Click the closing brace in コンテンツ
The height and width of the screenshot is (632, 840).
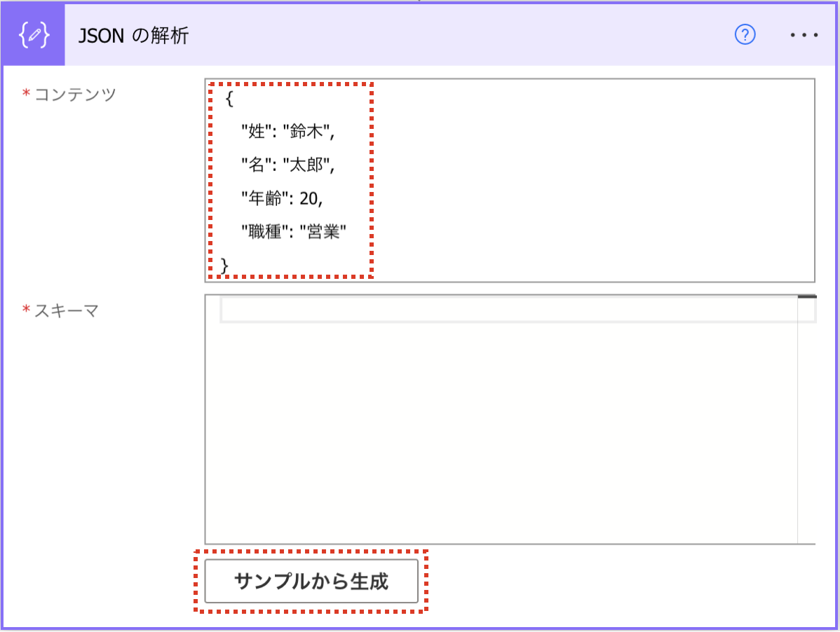pos(224,266)
